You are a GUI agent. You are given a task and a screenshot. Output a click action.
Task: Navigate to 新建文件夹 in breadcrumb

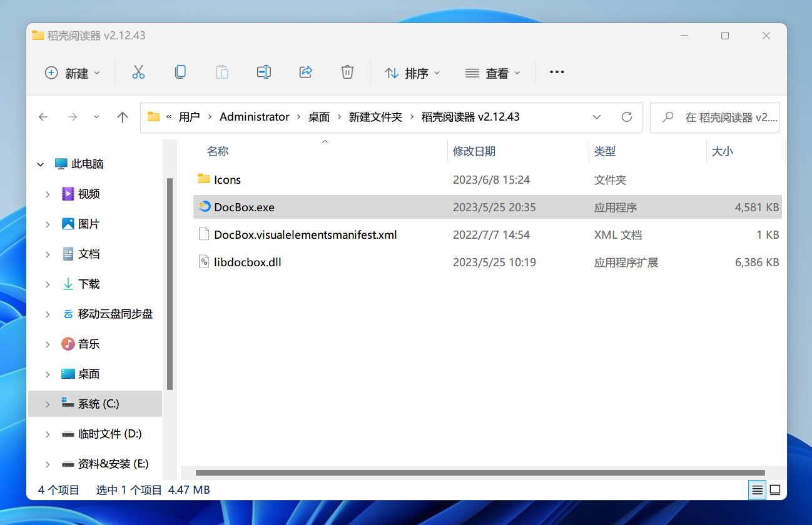[375, 117]
